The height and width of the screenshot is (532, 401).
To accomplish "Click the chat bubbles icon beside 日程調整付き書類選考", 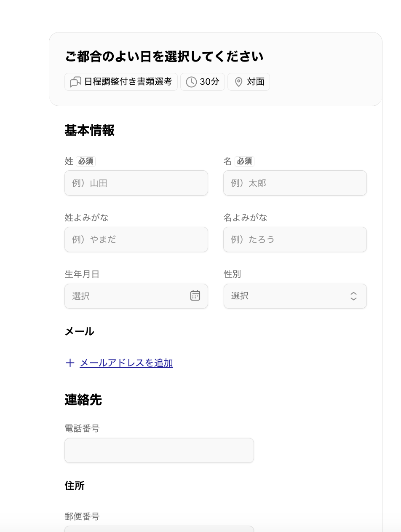I will coord(75,82).
